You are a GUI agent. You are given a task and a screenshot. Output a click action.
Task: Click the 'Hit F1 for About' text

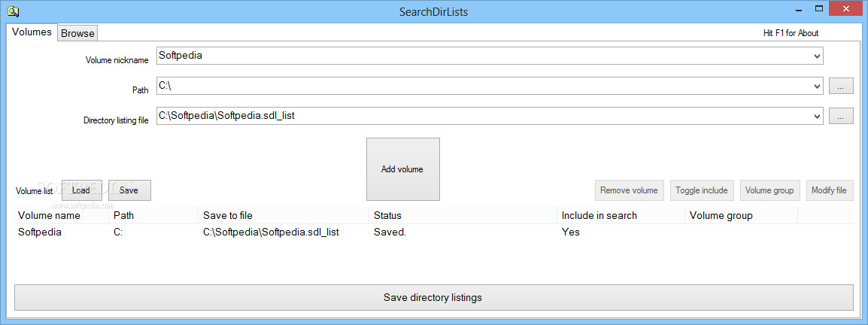(791, 33)
